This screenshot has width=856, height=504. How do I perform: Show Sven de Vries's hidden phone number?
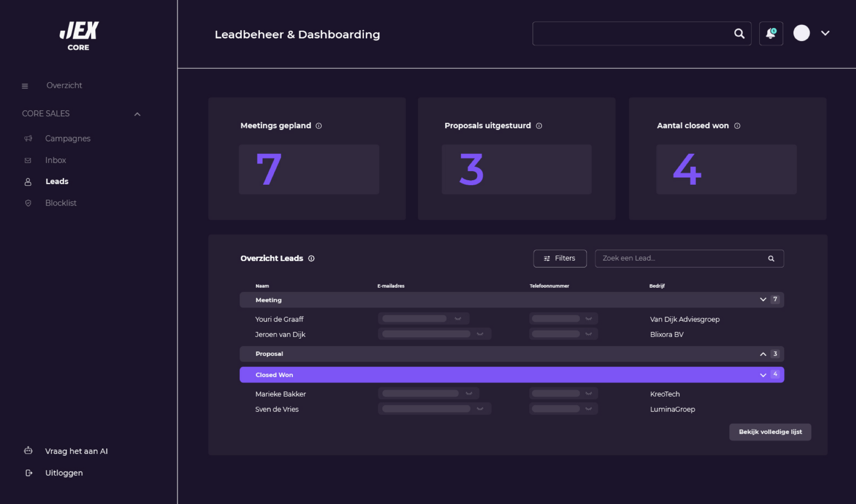tap(588, 409)
